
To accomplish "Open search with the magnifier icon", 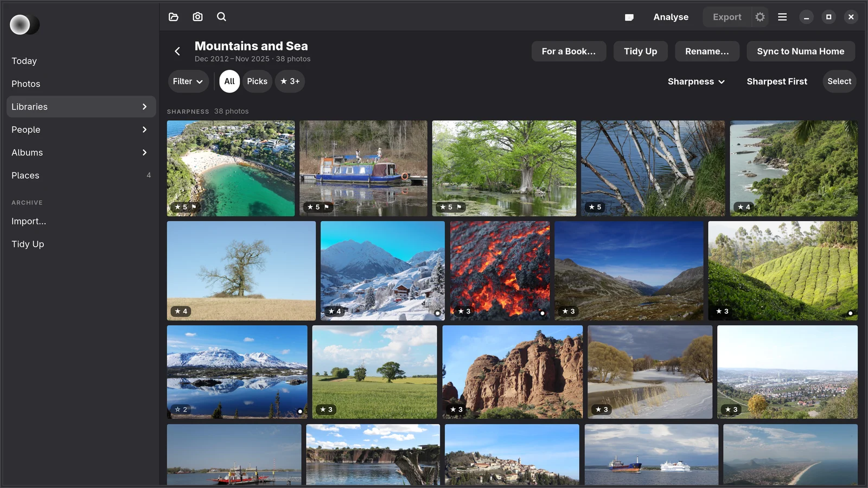I will click(x=221, y=17).
